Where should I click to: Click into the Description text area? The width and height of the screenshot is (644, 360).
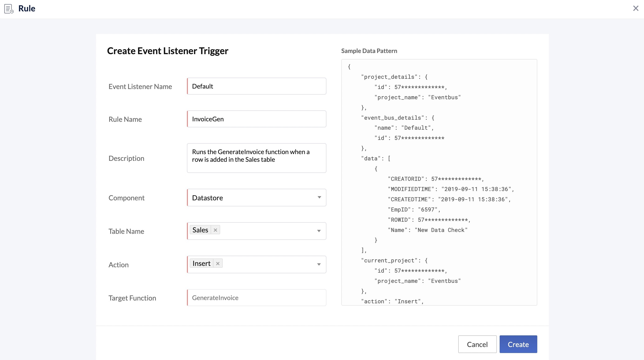[x=256, y=158]
